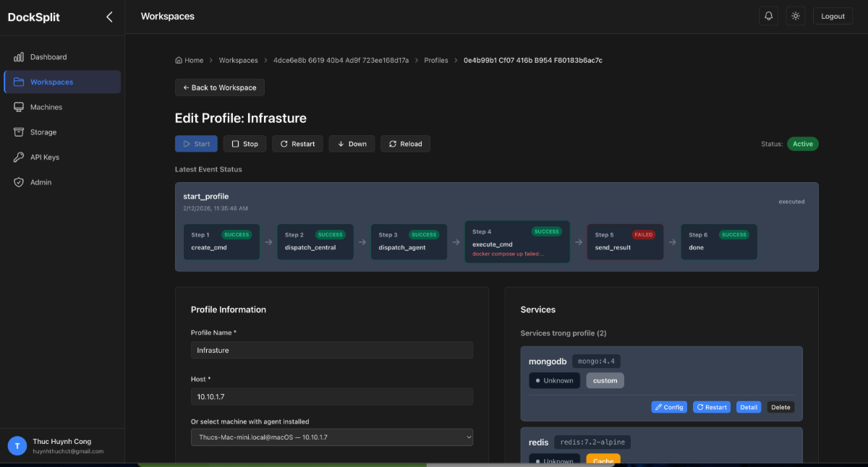This screenshot has width=868, height=467.
Task: Open the Storage section icon
Action: point(19,132)
